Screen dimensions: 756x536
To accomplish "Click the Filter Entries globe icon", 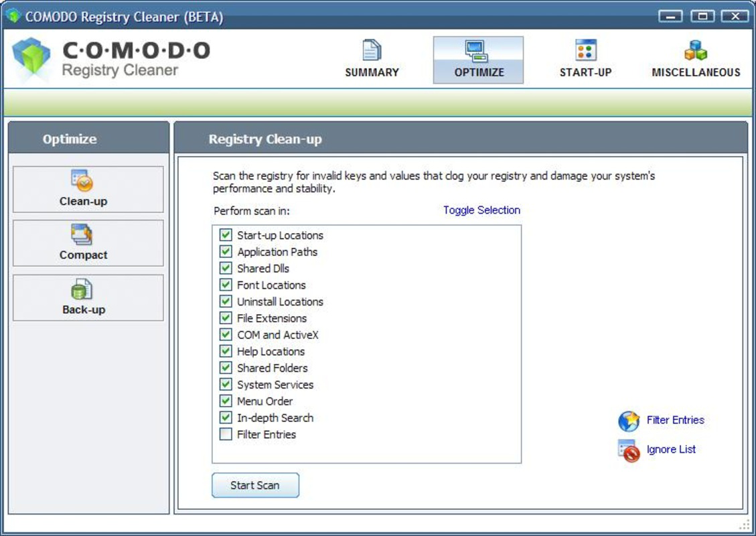I will click(x=629, y=421).
